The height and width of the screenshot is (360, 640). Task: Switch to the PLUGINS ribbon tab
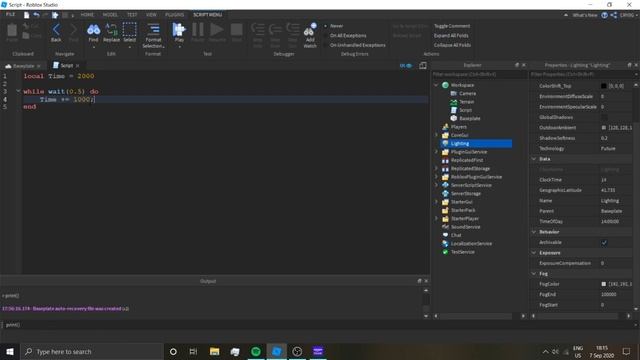(x=175, y=15)
